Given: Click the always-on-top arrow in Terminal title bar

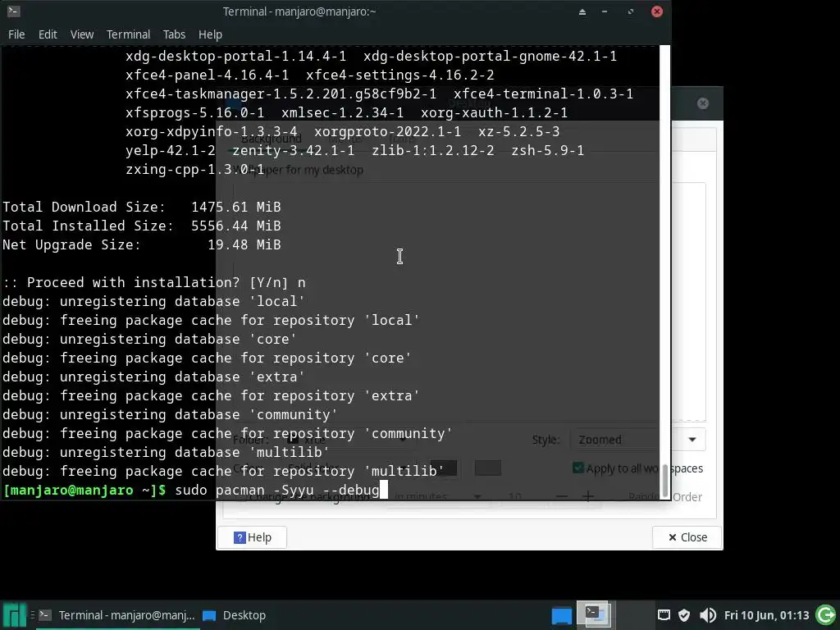Looking at the screenshot, I should tap(582, 11).
